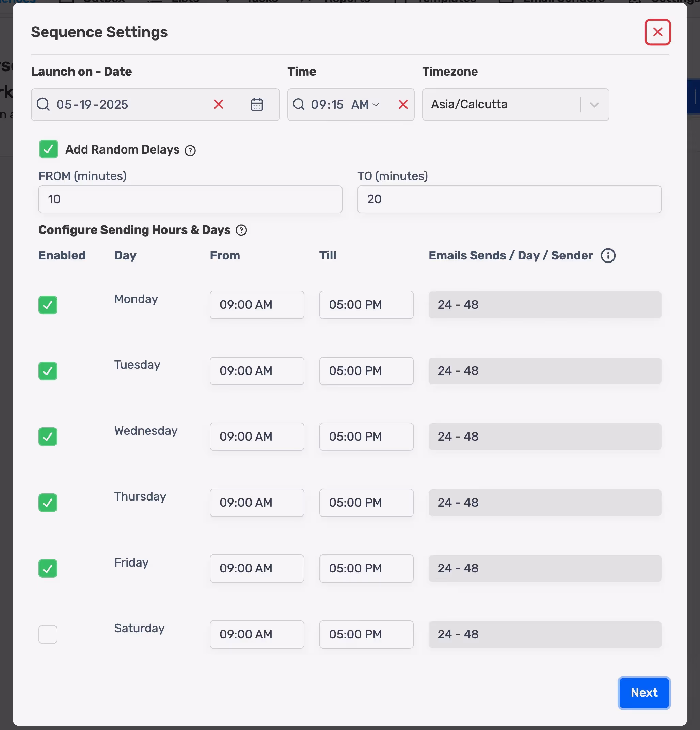Uncheck Add Random Delays checkbox
The height and width of the screenshot is (730, 700).
point(48,149)
